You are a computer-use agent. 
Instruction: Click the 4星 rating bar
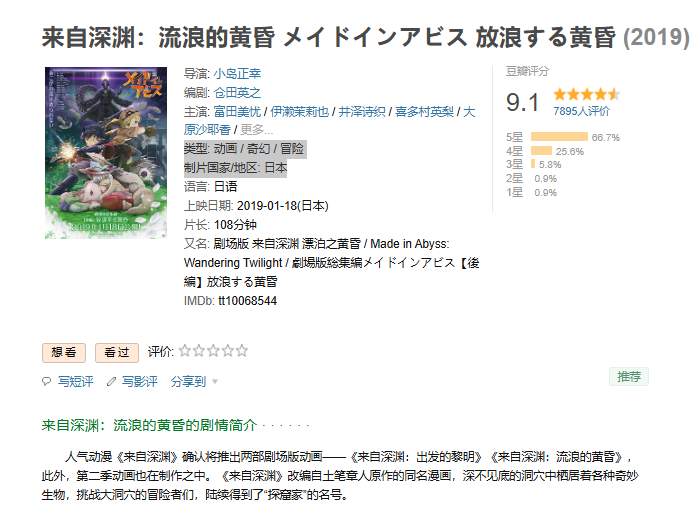click(541, 151)
